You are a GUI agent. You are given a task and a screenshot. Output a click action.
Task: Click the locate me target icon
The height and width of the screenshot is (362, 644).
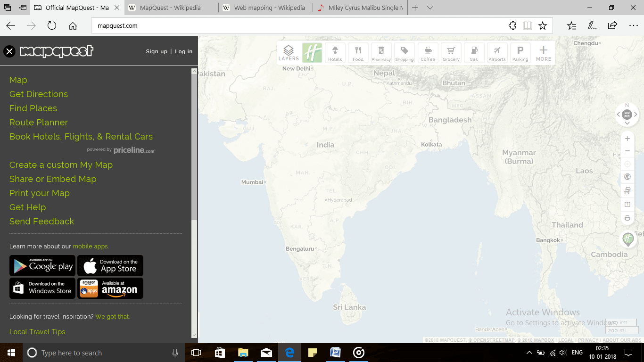[627, 164]
